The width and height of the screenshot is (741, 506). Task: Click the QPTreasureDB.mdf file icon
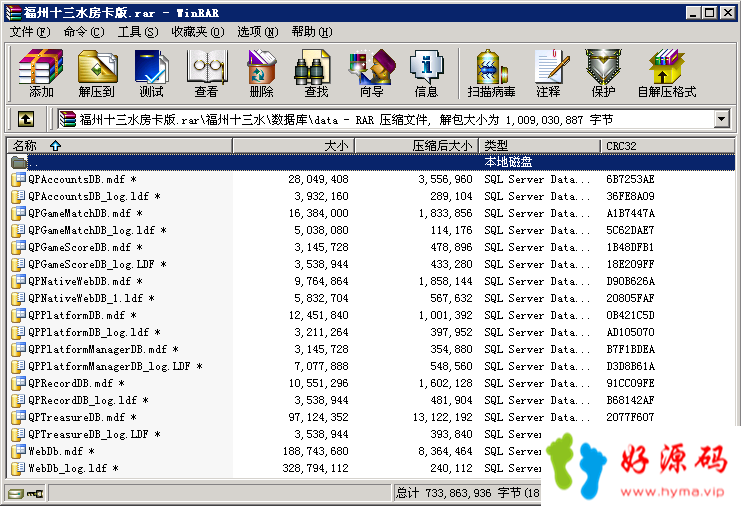(x=19, y=417)
